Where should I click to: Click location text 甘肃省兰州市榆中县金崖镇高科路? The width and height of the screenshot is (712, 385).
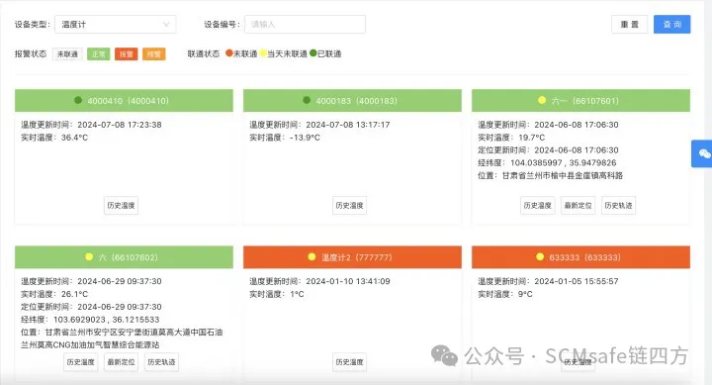[562, 176]
